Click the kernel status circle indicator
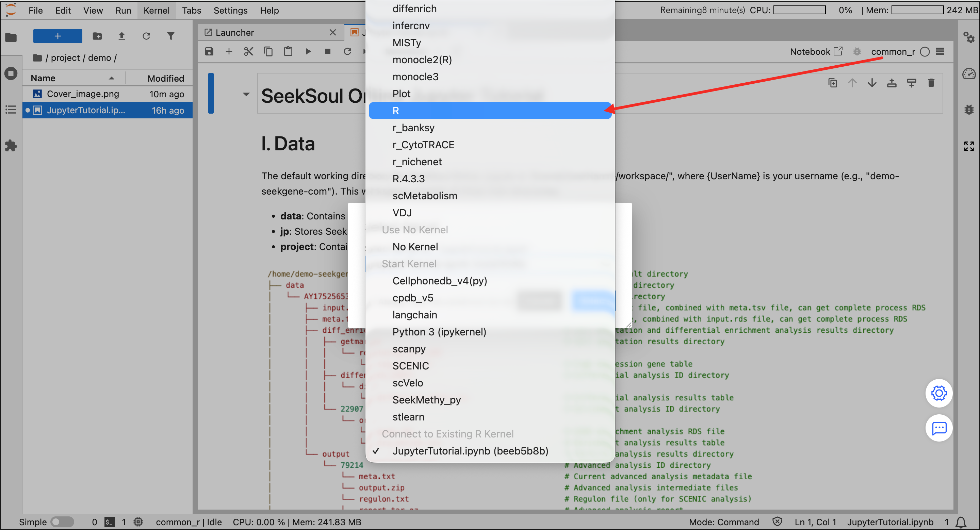The height and width of the screenshot is (530, 980). tap(925, 52)
